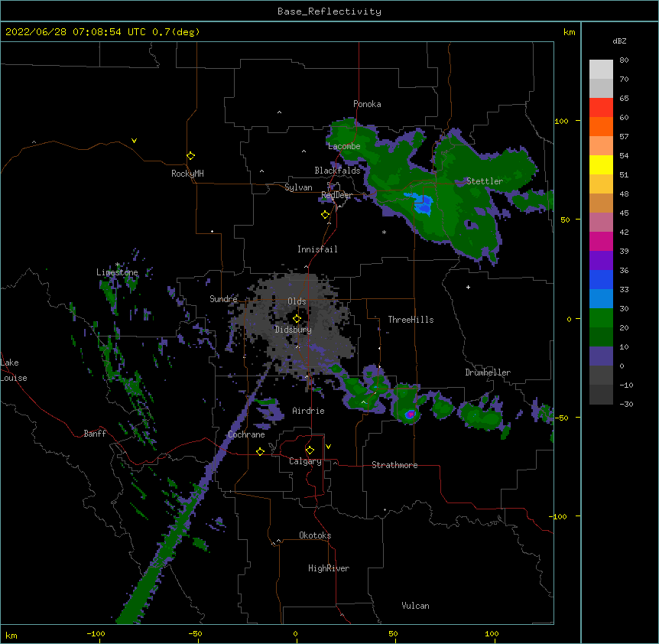Select the purple 39-36 dBZ legend color
659x644 pixels.
tap(601, 261)
